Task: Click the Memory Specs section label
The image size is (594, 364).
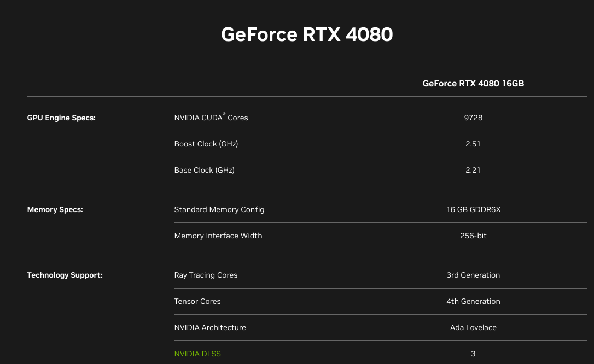Action: [55, 209]
